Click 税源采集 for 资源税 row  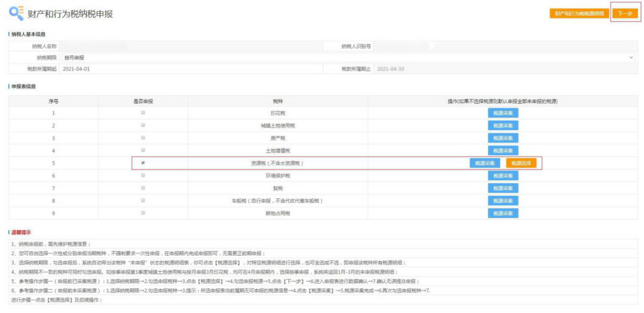[485, 163]
